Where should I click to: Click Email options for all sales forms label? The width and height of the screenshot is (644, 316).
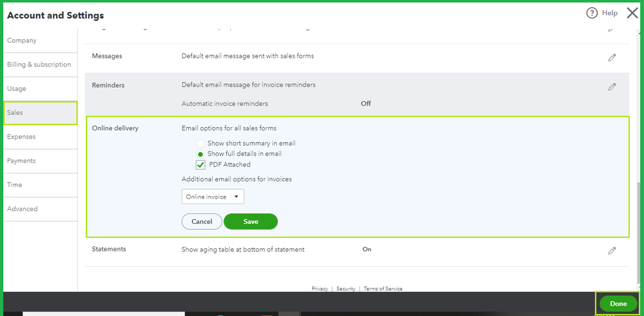point(229,128)
